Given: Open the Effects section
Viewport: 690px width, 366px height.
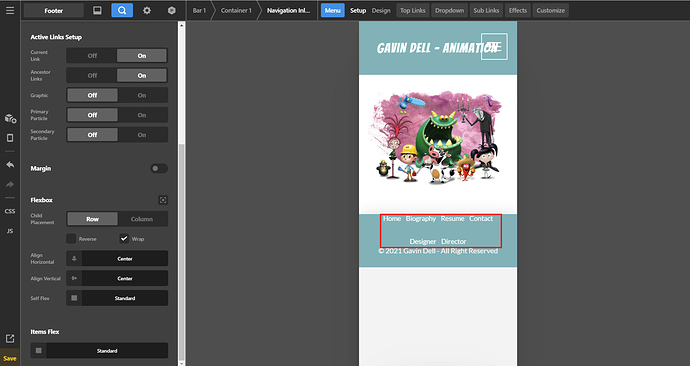Looking at the screenshot, I should coord(518,11).
